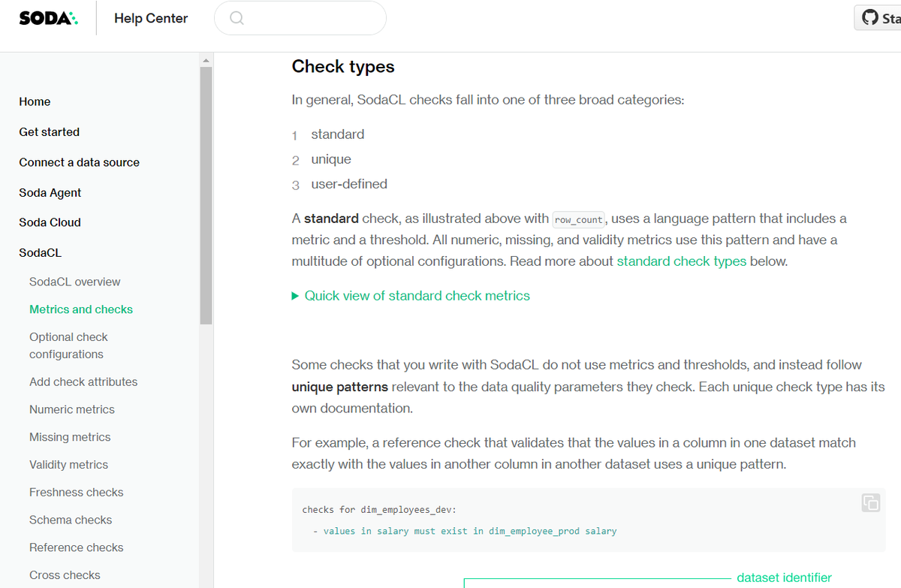Open Optional check configurations page
This screenshot has height=588, width=901.
click(x=68, y=345)
